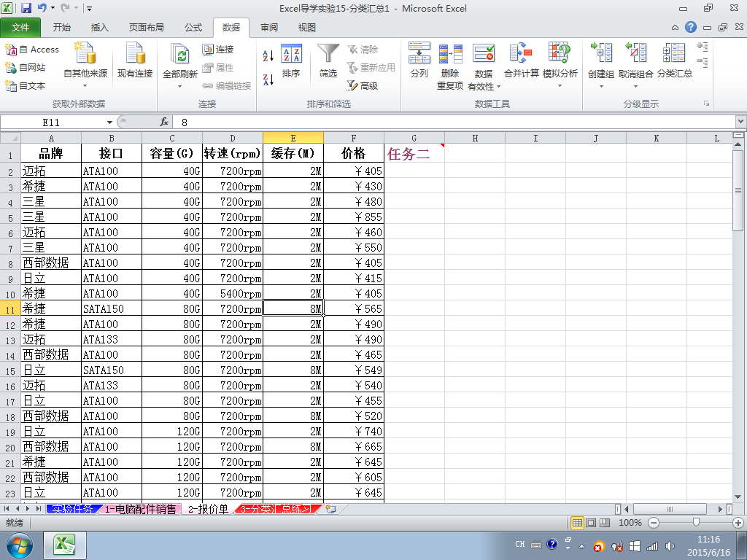Click the zoom in plus button
The height and width of the screenshot is (560, 747).
pyautogui.click(x=738, y=523)
